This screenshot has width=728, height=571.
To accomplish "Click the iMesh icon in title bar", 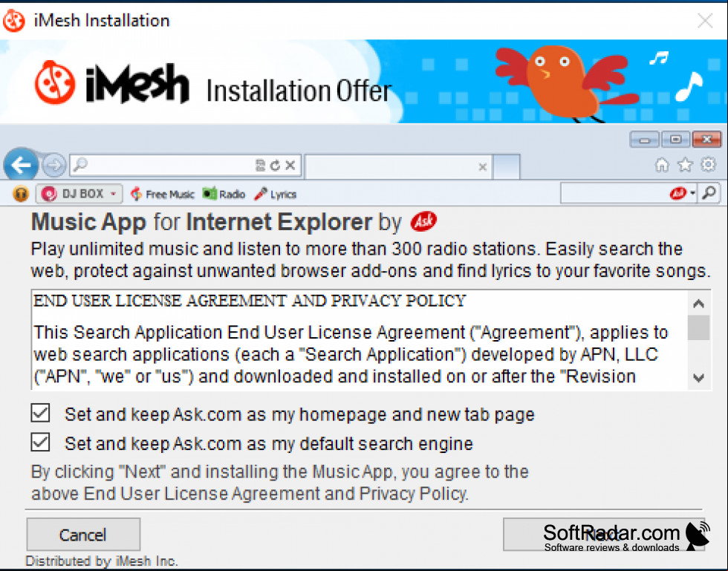I will [14, 21].
